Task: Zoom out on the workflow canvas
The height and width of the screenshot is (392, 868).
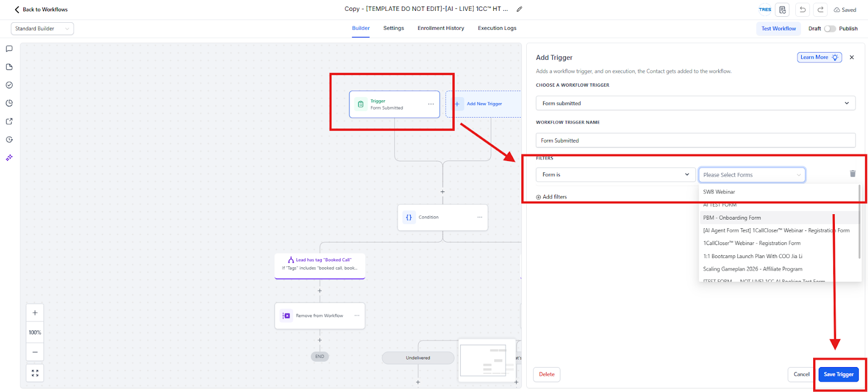Action: 35,352
